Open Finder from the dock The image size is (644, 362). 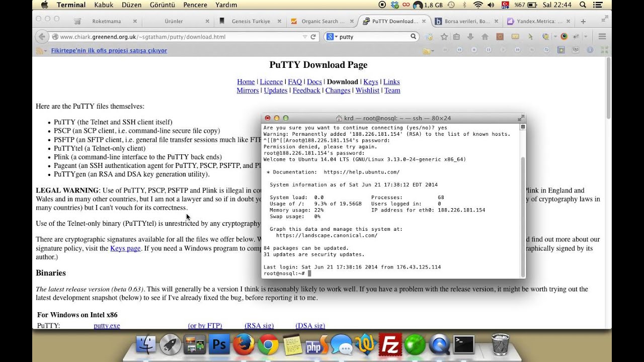coord(146,345)
